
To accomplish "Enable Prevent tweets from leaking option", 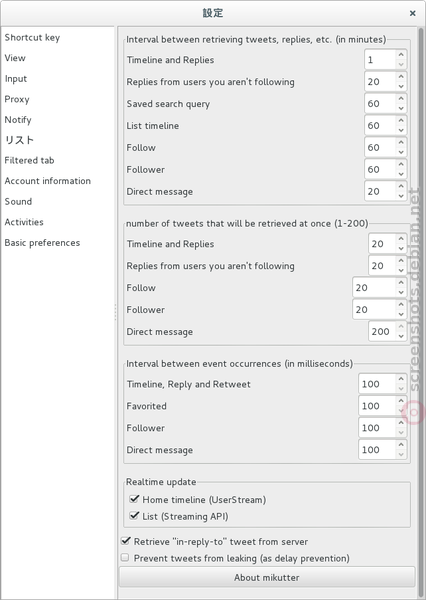I will click(x=125, y=558).
